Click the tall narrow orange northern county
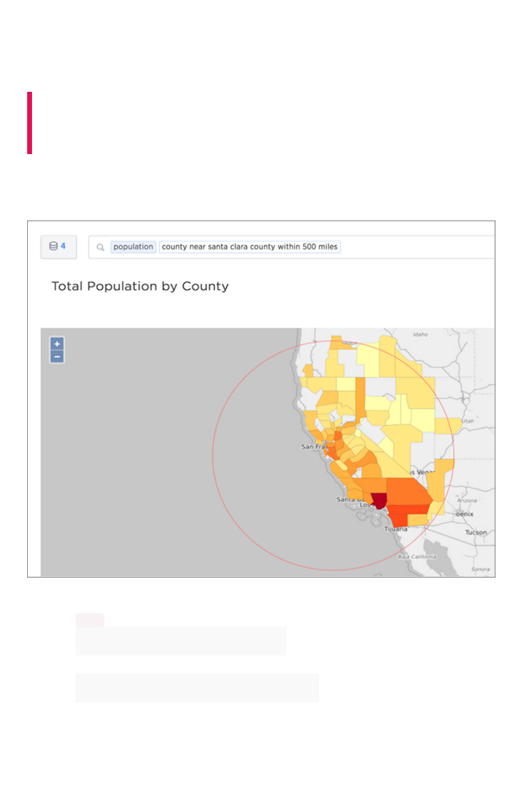Viewport: 522px width, 812px height. click(360, 396)
